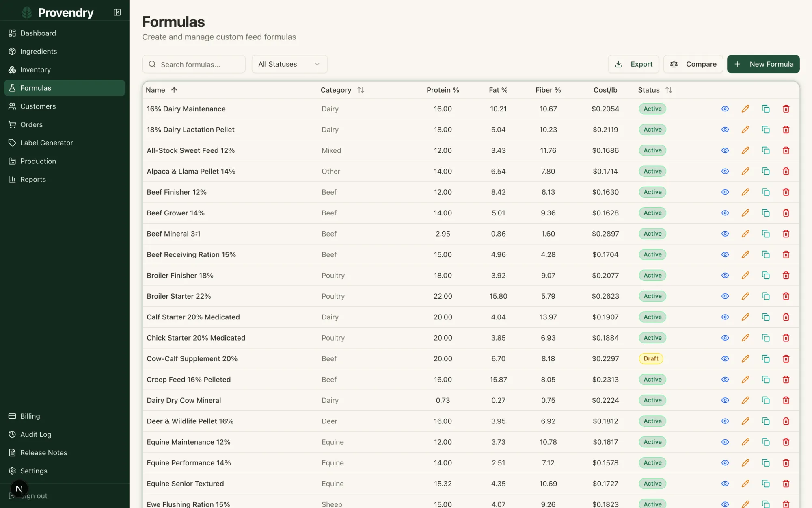The image size is (812, 508).
Task: View 16% Dairy Maintenance formula eye icon
Action: pos(725,109)
